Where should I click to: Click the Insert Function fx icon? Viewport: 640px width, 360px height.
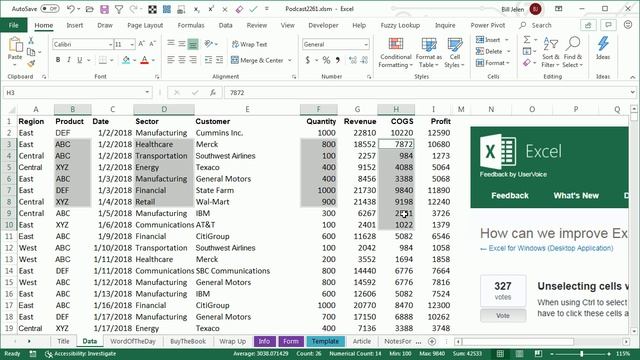(x=213, y=93)
